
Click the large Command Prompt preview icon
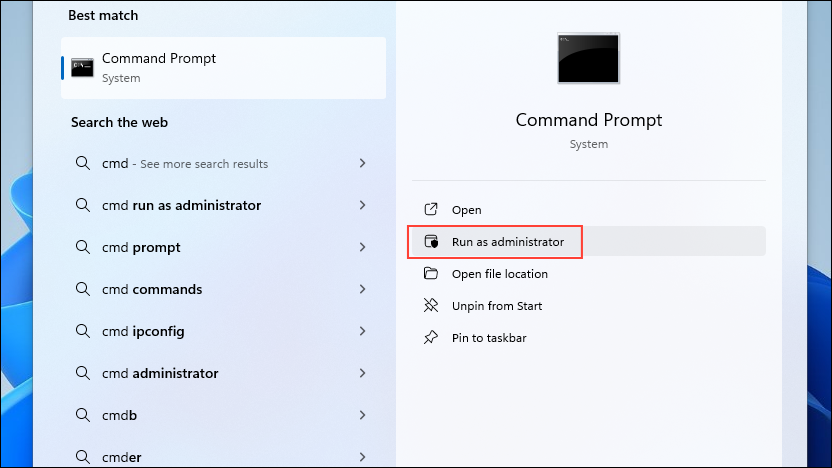coord(588,58)
